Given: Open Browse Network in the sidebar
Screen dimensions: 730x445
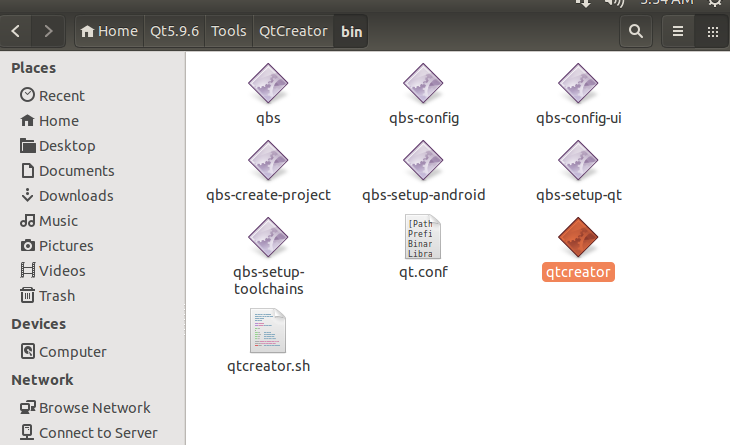Looking at the screenshot, I should pyautogui.click(x=86, y=407).
